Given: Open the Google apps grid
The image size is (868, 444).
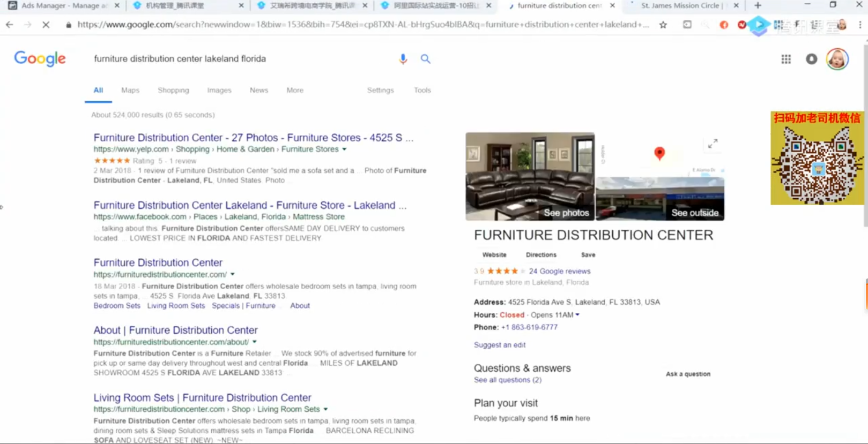Looking at the screenshot, I should pyautogui.click(x=786, y=59).
